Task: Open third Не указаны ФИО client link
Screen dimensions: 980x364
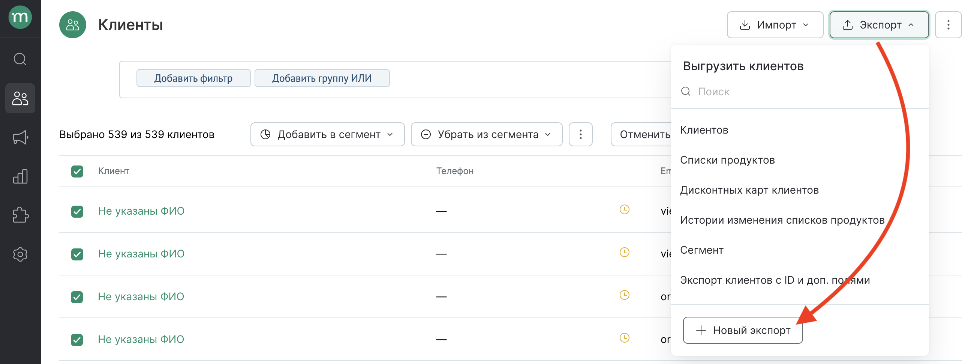Action: pos(141,296)
